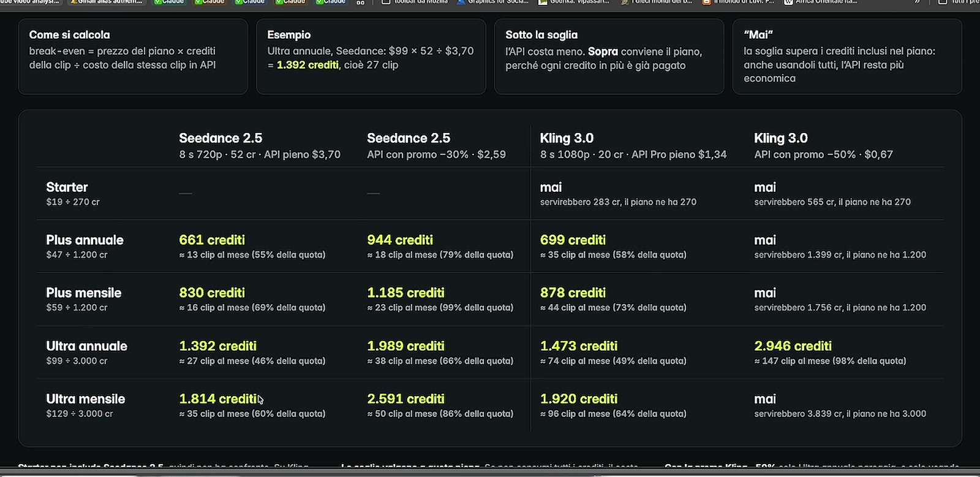This screenshot has height=477, width=980.
Task: Click the "1.473 crediti" cell
Action: pyautogui.click(x=579, y=346)
